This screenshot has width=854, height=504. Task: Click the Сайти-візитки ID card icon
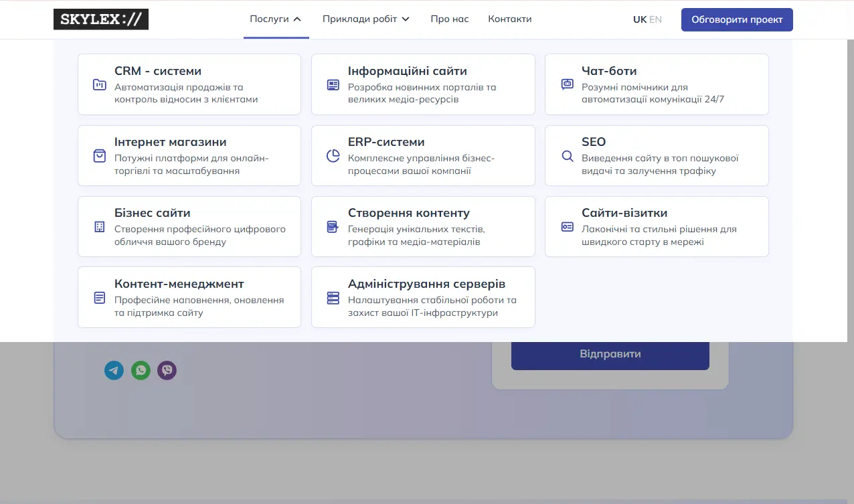(567, 227)
